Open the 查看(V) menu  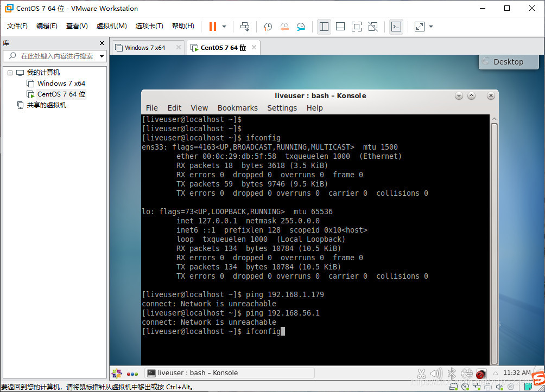77,26
